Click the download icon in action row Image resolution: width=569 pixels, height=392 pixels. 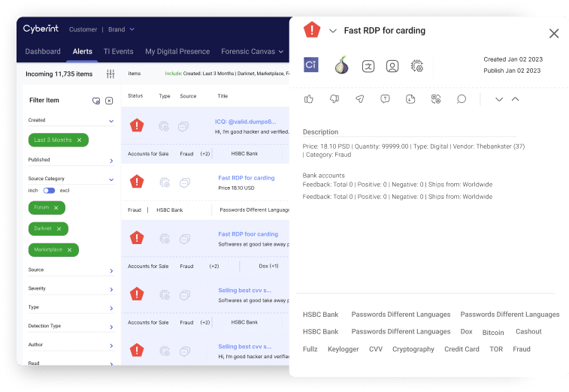(410, 99)
